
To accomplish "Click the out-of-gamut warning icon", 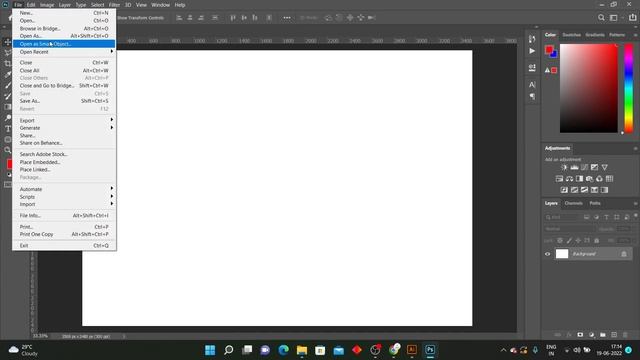I will tap(547, 70).
